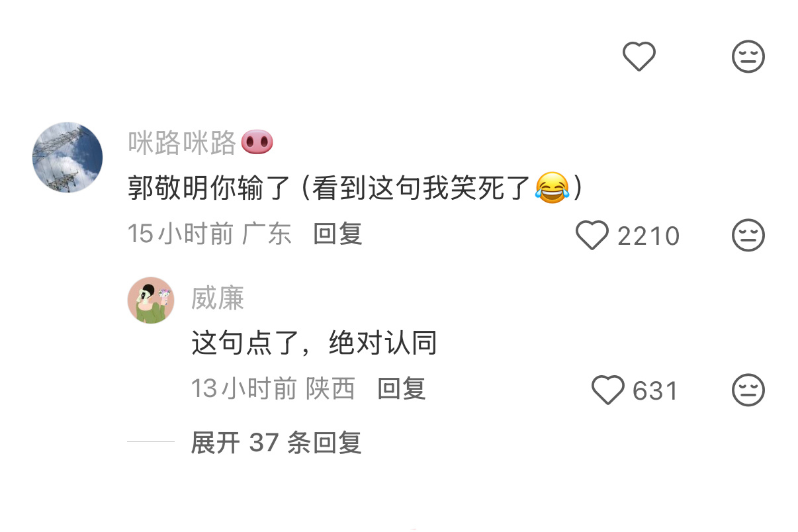Like 威廉's reply with the 631 heart

pos(607,390)
